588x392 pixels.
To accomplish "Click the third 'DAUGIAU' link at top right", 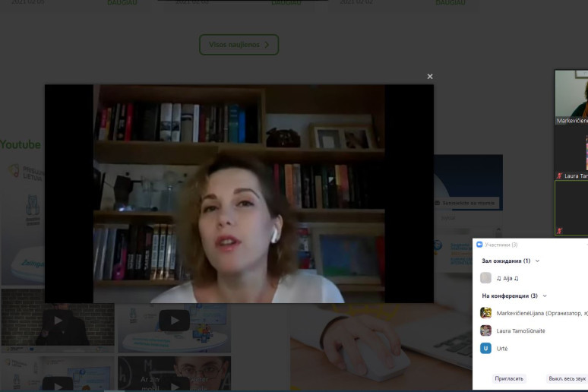I will [x=450, y=2].
